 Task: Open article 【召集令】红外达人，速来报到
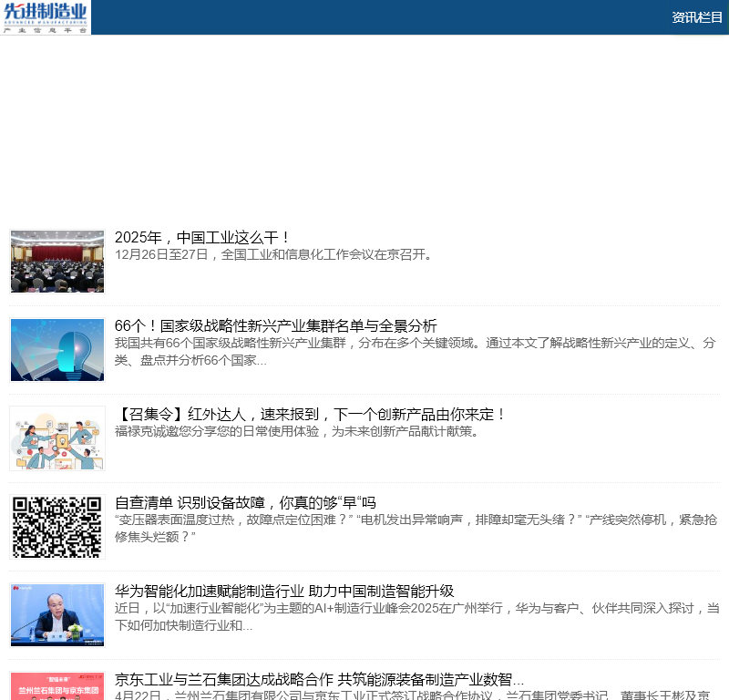pos(311,414)
